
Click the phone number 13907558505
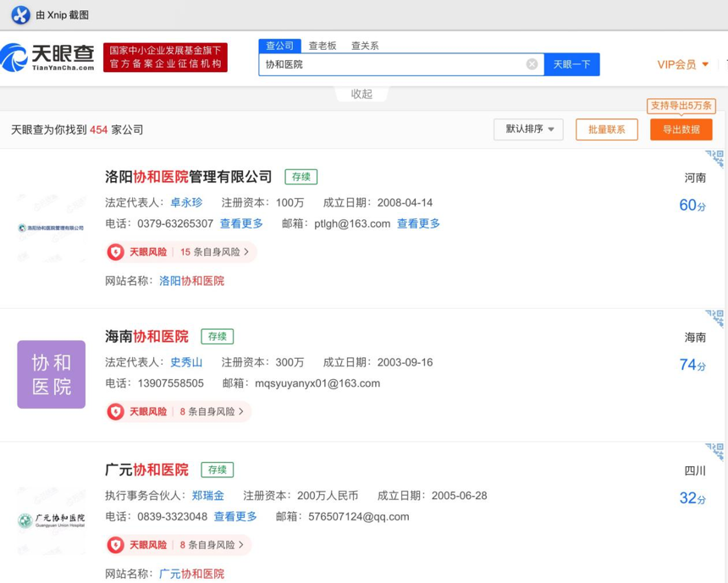(x=170, y=383)
